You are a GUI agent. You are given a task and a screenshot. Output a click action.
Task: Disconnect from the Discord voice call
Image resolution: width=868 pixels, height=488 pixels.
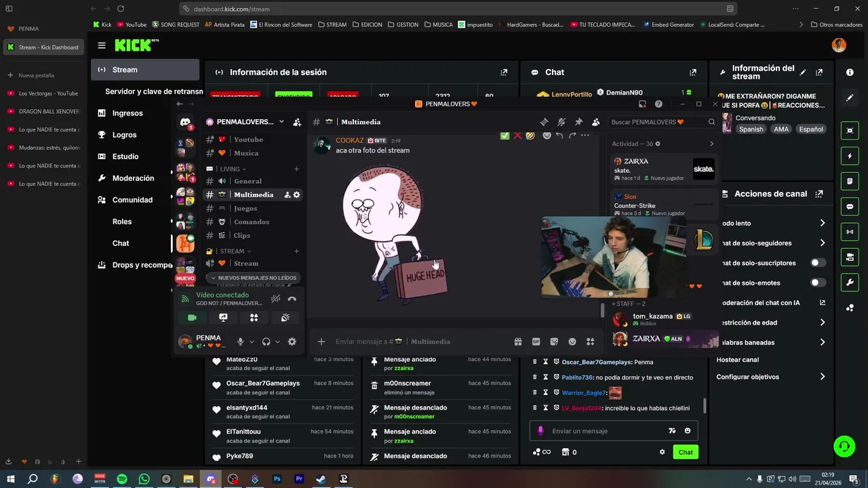(x=292, y=298)
